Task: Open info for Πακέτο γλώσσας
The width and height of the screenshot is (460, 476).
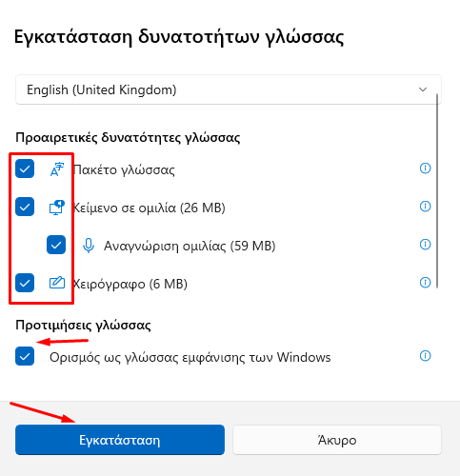Action: 425,169
